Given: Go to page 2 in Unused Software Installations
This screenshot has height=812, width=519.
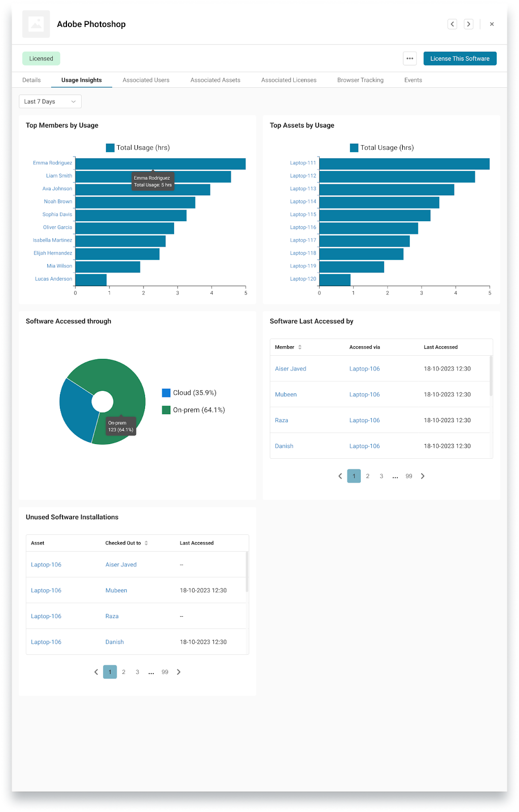Looking at the screenshot, I should click(x=124, y=672).
